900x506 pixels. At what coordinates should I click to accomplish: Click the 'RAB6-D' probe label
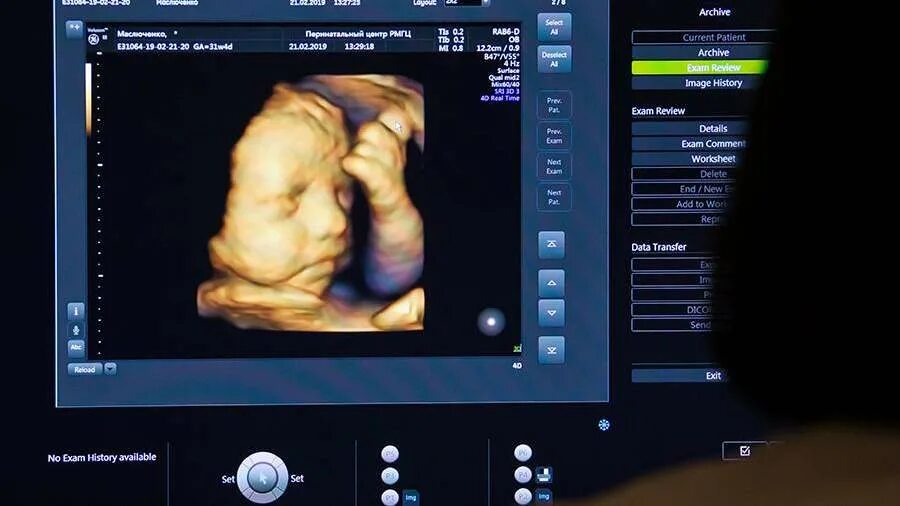click(x=506, y=32)
